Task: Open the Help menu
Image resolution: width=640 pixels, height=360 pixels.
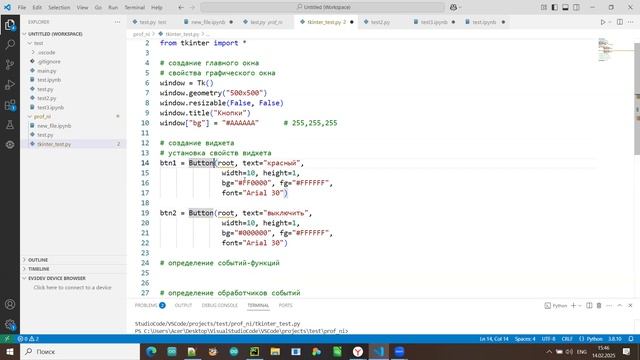Action: (156, 7)
